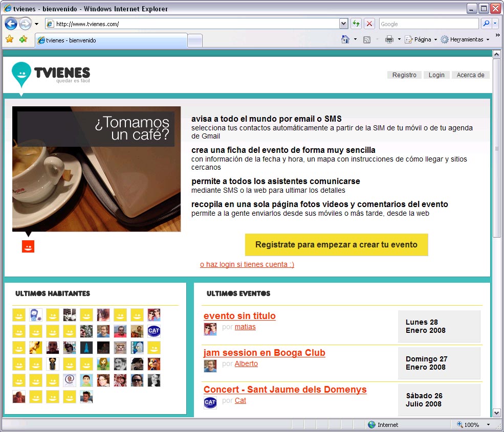Open the Registro page
Viewport: 504px width, 432px height.
[x=404, y=75]
